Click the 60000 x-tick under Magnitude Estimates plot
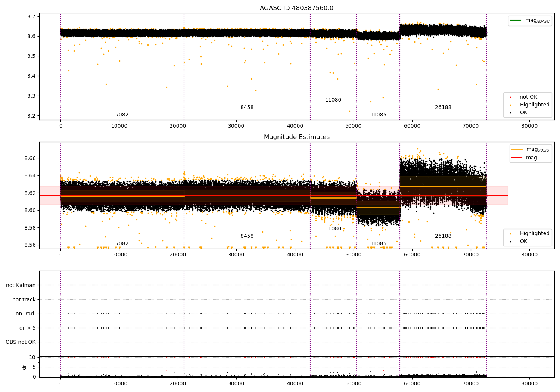This screenshot has height=392, width=560. [412, 255]
